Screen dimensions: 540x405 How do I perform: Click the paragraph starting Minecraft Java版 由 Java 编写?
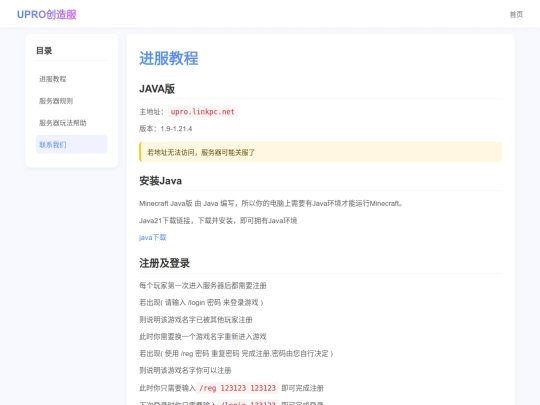[271, 204]
